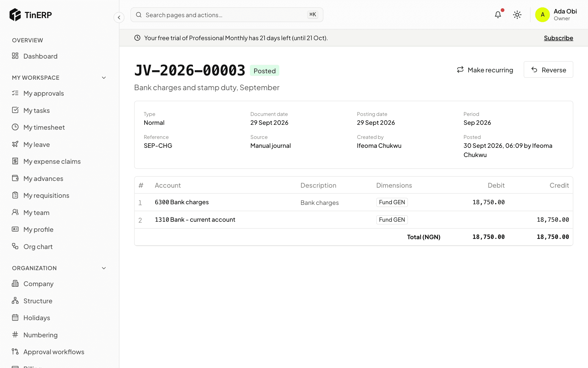Click the My profile ID card icon
Viewport: 588px width, 368px height.
pos(15,229)
